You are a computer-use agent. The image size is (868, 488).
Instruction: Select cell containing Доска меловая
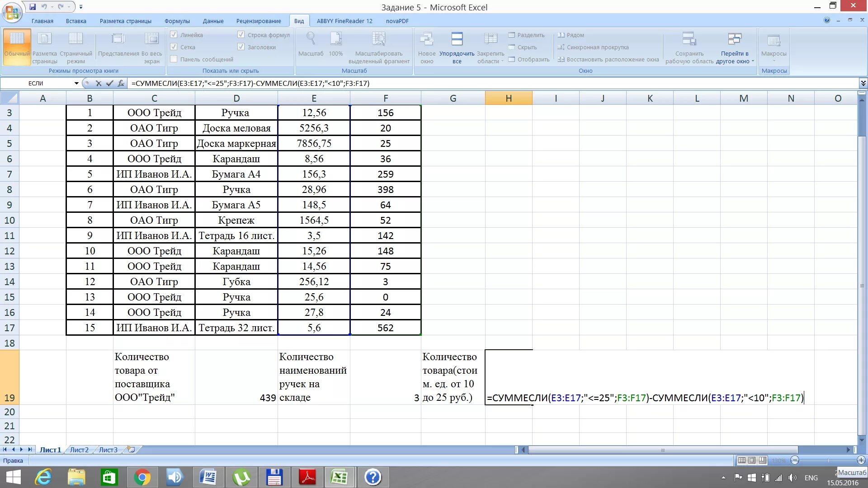click(236, 128)
